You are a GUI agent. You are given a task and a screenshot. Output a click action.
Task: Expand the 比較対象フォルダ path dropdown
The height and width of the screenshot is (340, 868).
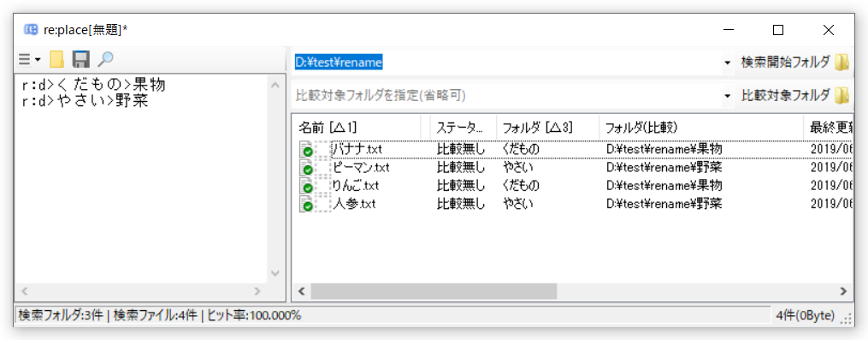tap(728, 96)
